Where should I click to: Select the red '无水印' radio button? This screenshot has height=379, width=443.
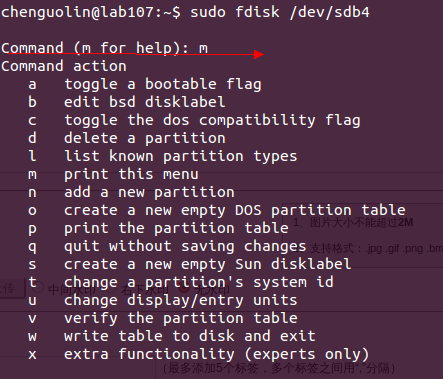183,287
